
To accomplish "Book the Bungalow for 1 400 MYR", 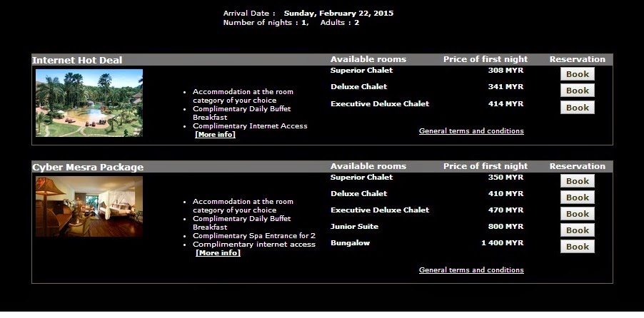I will [x=577, y=247].
